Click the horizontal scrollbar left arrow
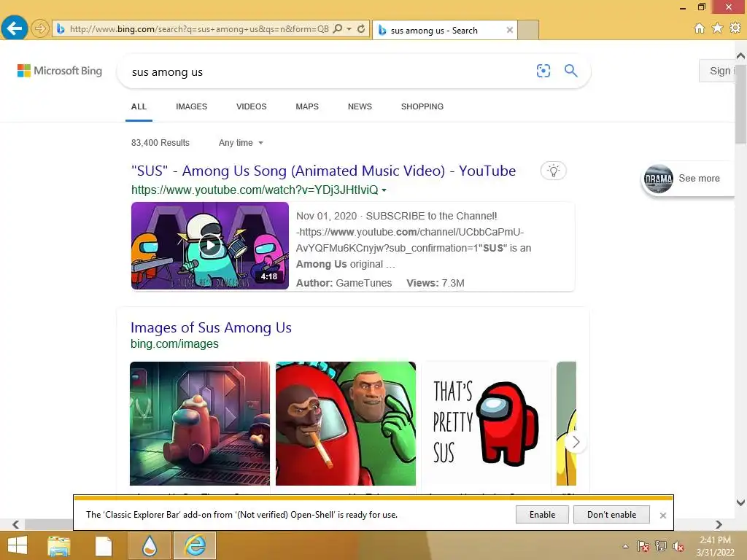Screen dimensions: 747x560 click(x=16, y=524)
